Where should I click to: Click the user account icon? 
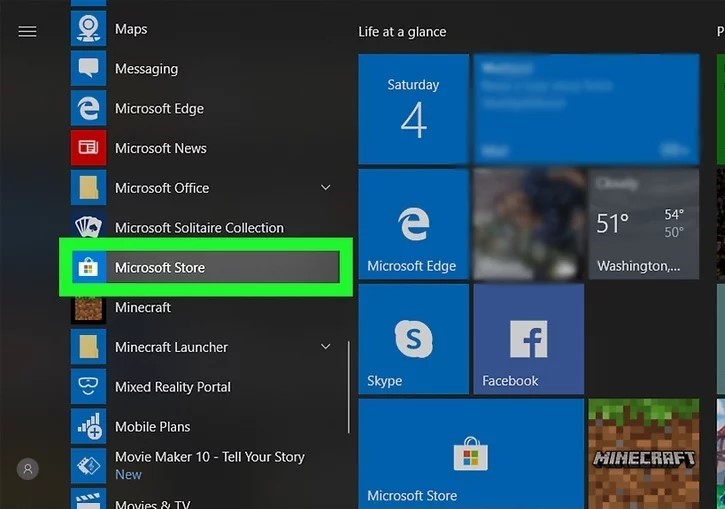point(28,469)
